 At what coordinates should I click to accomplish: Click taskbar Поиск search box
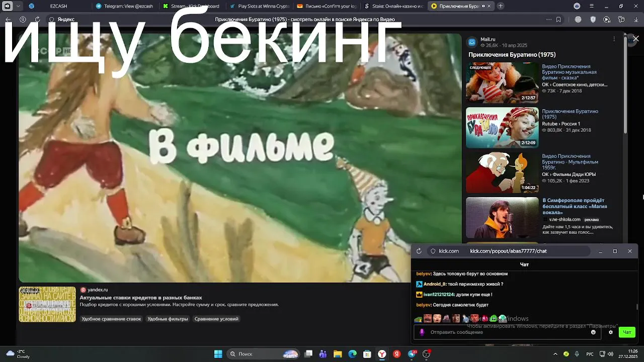(263, 354)
